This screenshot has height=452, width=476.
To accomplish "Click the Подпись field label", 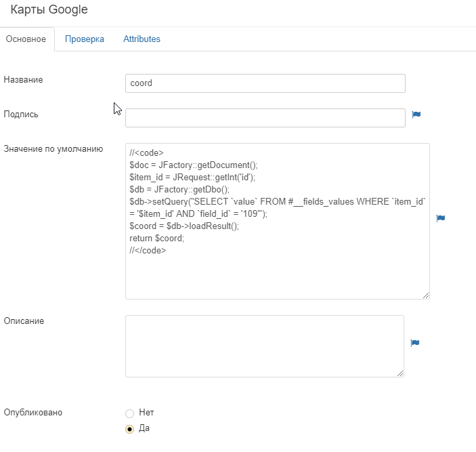I will (21, 115).
